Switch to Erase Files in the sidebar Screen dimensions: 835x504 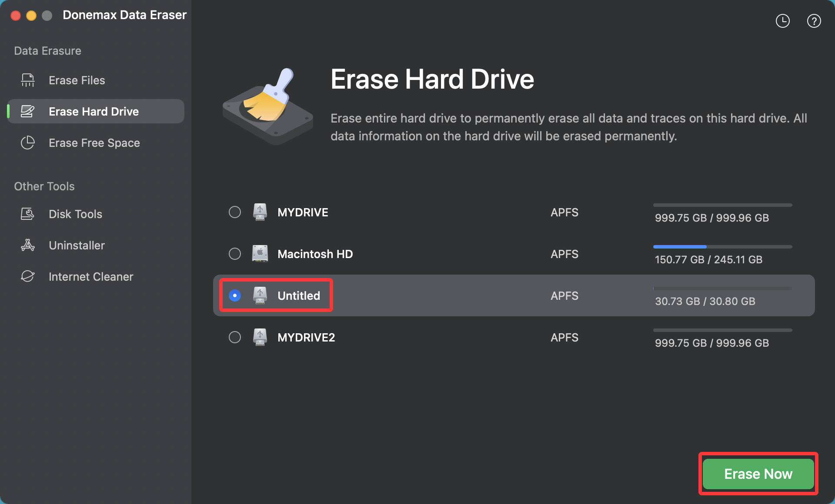point(77,80)
